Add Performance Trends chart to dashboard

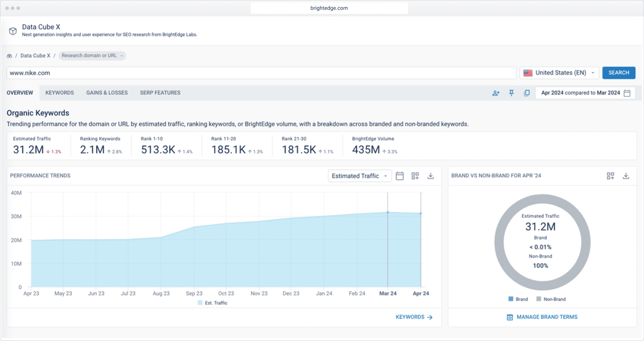pyautogui.click(x=415, y=176)
